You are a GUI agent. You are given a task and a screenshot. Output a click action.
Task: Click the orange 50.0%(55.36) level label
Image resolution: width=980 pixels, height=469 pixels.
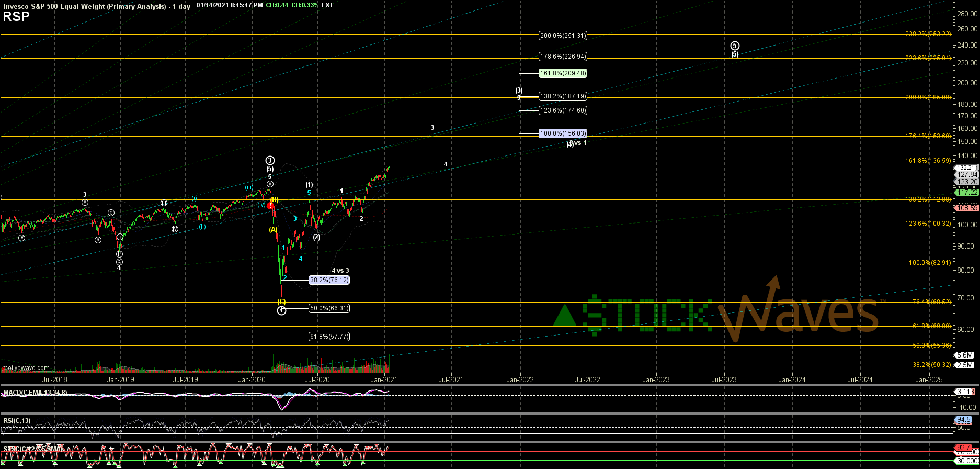[x=931, y=345]
